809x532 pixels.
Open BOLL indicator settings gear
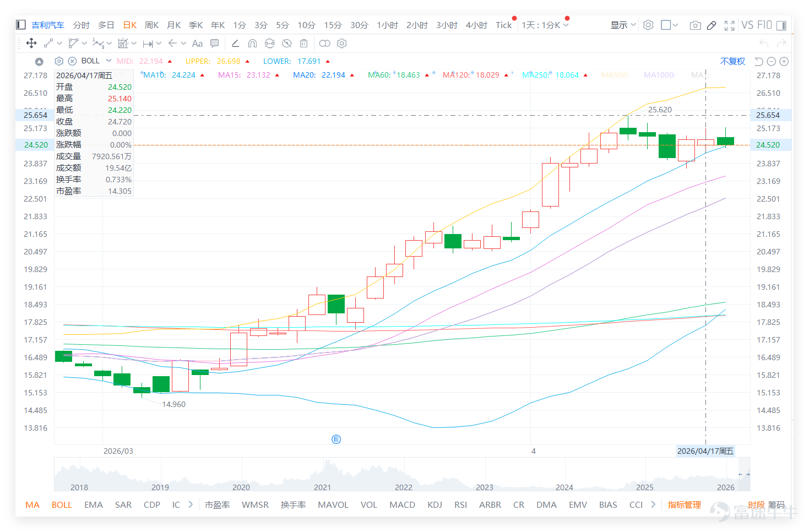59,61
